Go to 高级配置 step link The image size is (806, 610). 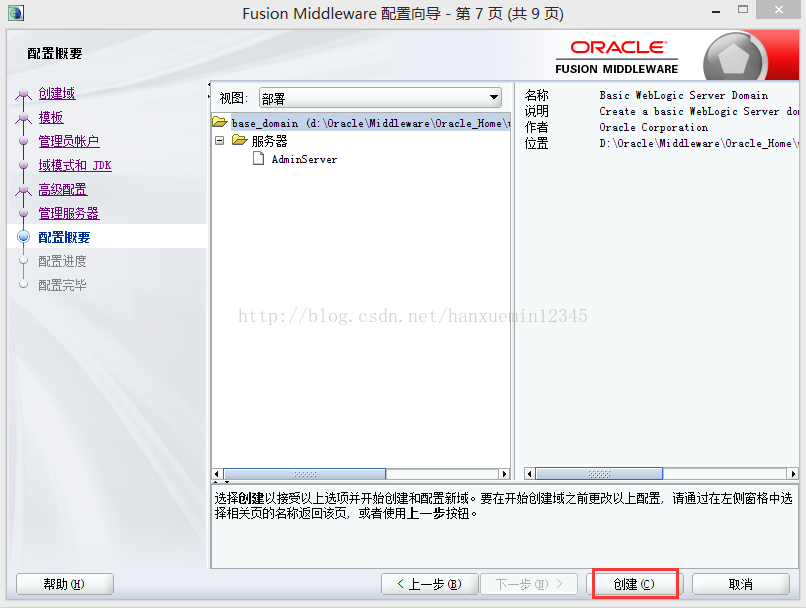[x=63, y=189]
